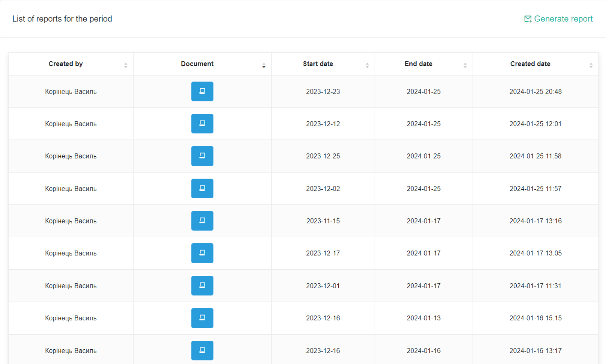Screen dimensions: 606x364
Task: Click the Start date column header
Action: tap(318, 64)
